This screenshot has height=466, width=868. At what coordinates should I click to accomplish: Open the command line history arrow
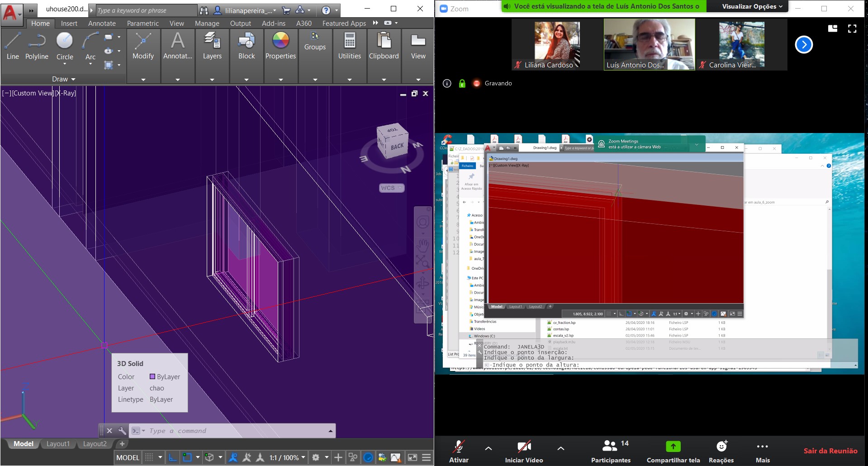click(x=331, y=431)
